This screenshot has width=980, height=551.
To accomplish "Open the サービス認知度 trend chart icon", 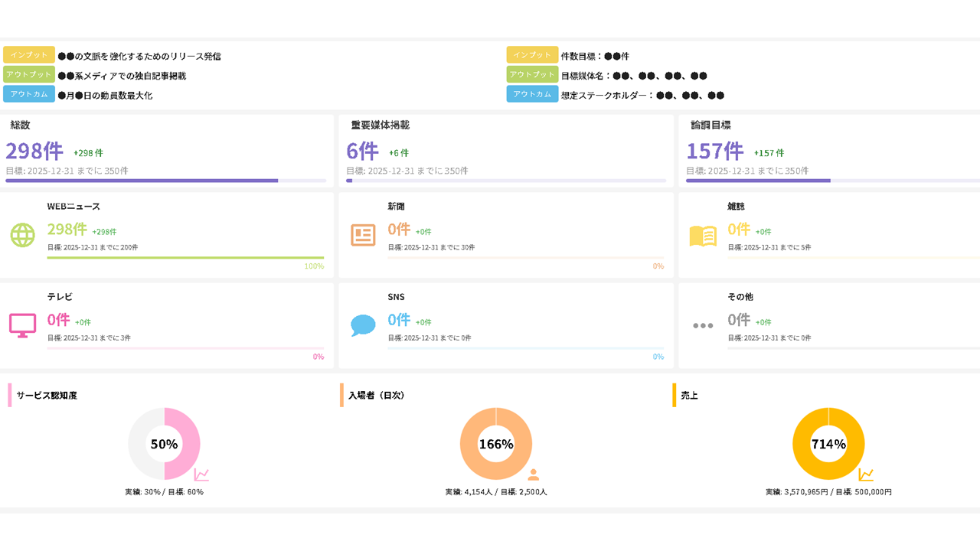I will coord(201,474).
